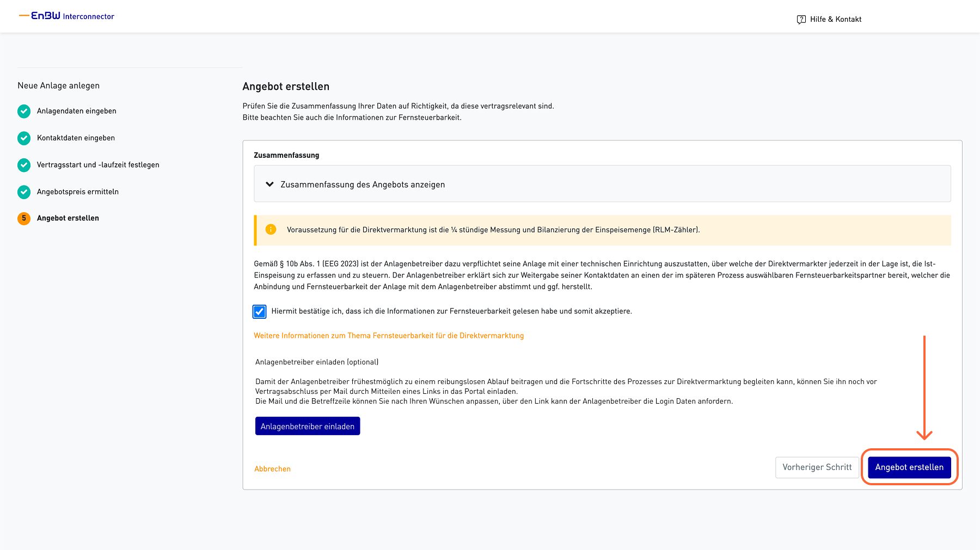Click the 'Vorheriger Schritt' button
Screen dimensions: 980x550
[x=817, y=467]
